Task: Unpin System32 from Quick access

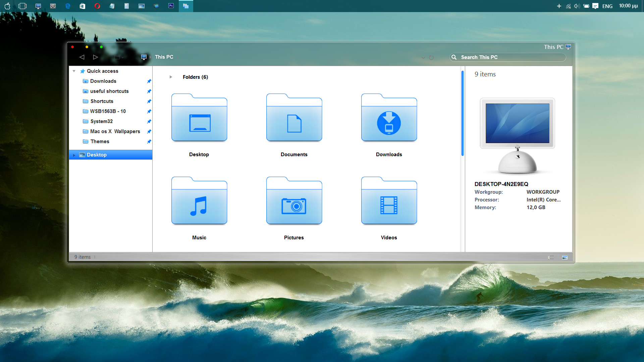Action: point(149,121)
